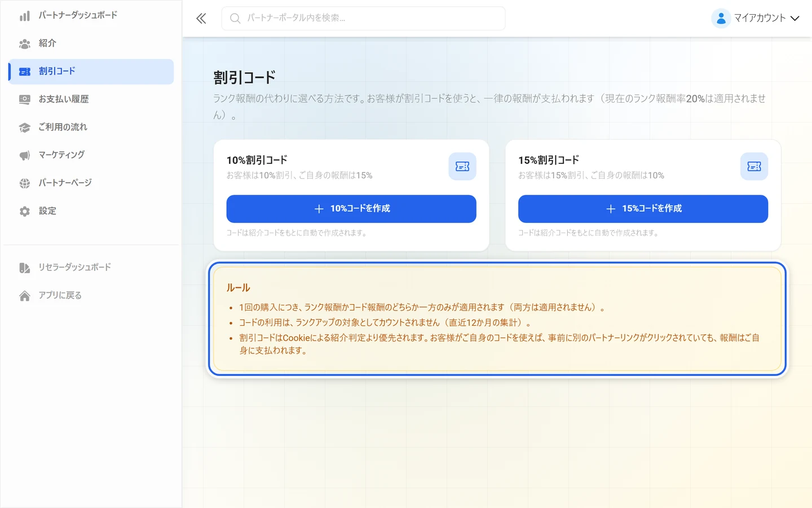Click the graduation cap icon beside ご利用の流れ
Screen dimensions: 812x508
coord(25,128)
